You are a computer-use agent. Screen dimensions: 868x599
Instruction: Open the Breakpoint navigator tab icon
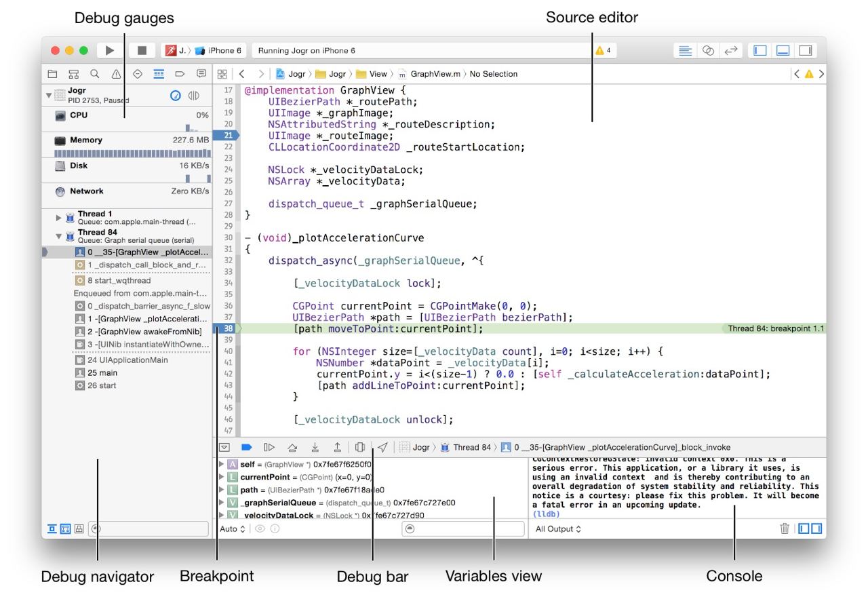(180, 74)
